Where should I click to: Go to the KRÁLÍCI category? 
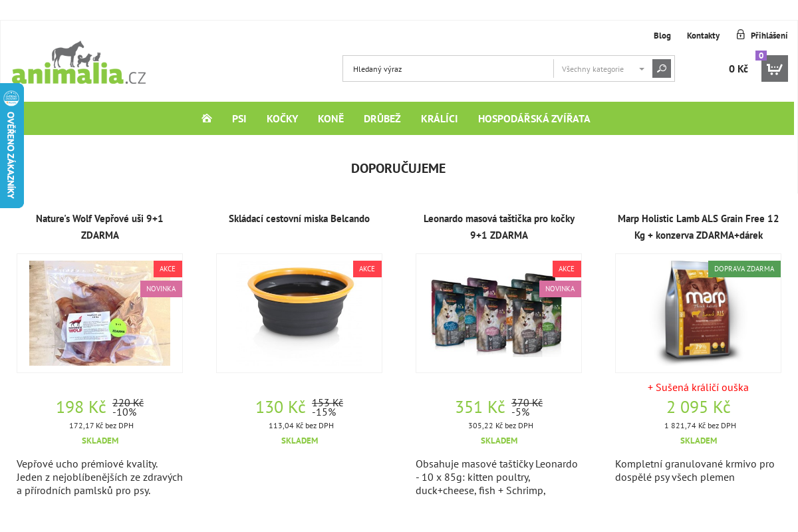click(x=440, y=118)
